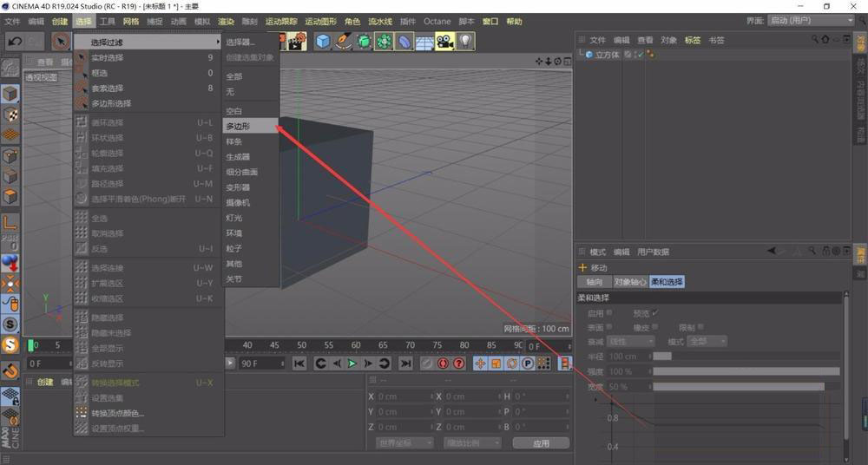
Task: Click the 应用 apply button
Action: [x=541, y=443]
